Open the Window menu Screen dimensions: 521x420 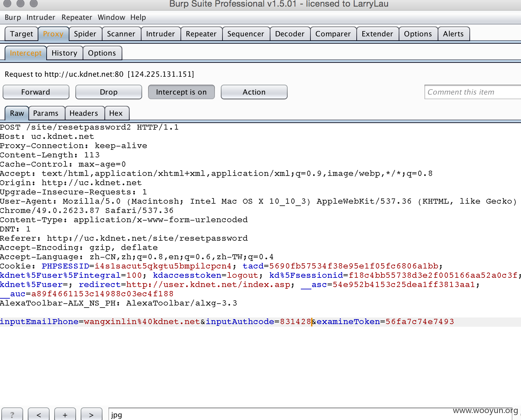pos(111,17)
